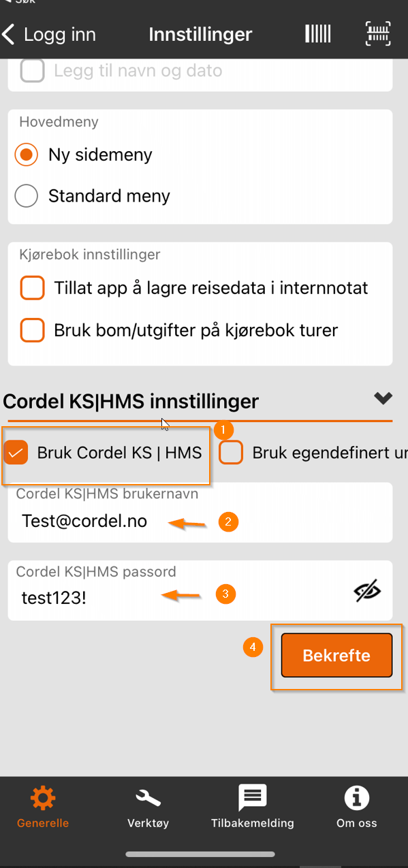Check Bruk bom/utgifter på kjørebok turer
408x868 pixels.
tap(32, 330)
